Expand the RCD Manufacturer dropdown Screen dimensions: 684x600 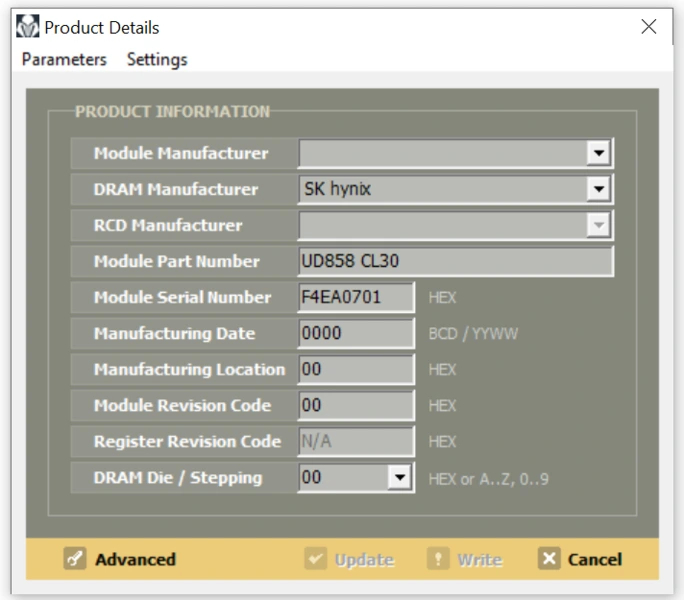pyautogui.click(x=599, y=226)
